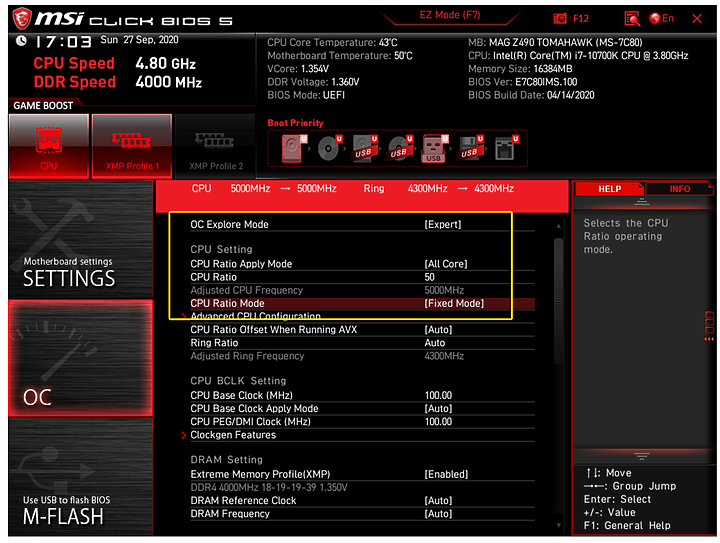This screenshot has width=720, height=543.
Task: Click the settings list scrollbar up arrow
Action: (x=558, y=226)
